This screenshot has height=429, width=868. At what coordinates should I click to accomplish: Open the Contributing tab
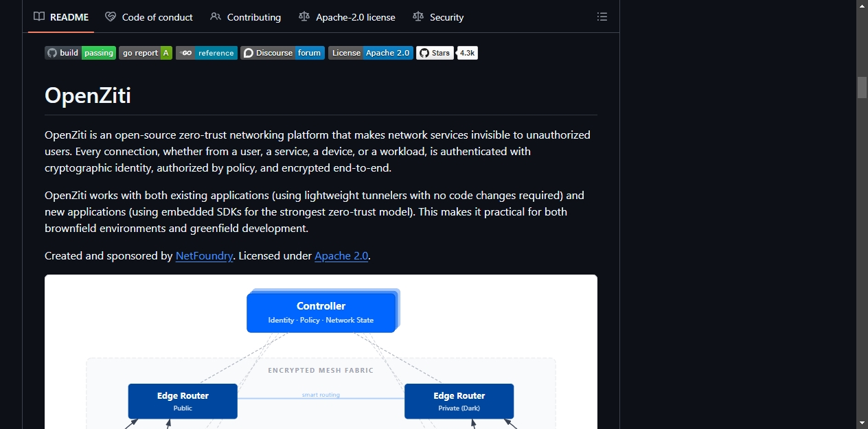pyautogui.click(x=246, y=17)
